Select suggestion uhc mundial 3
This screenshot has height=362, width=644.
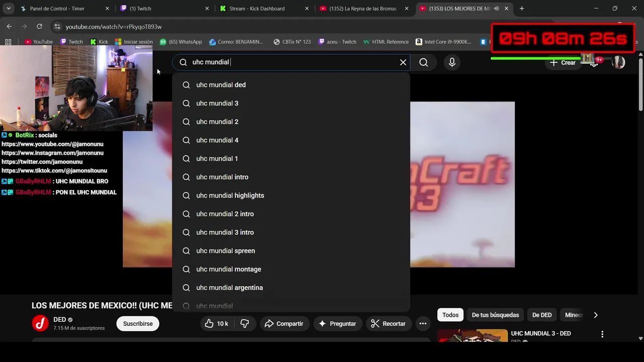(291, 104)
